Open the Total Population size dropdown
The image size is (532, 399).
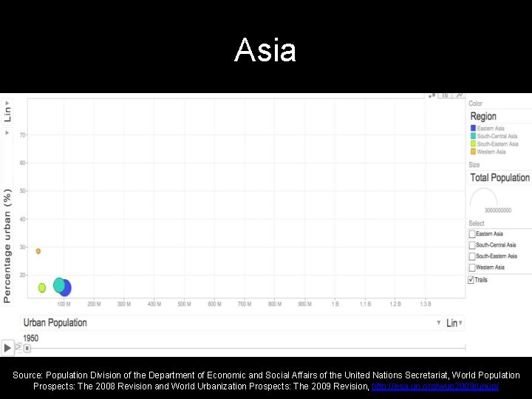[x=500, y=177]
